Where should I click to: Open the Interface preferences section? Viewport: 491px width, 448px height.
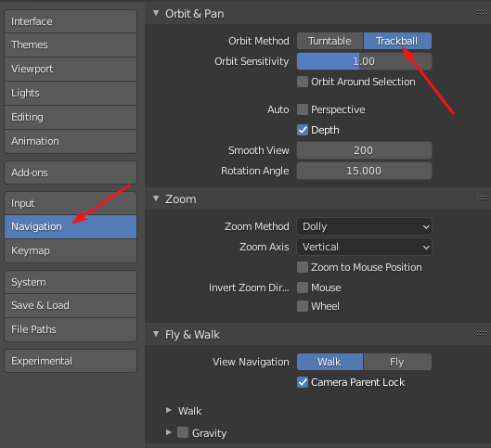71,21
